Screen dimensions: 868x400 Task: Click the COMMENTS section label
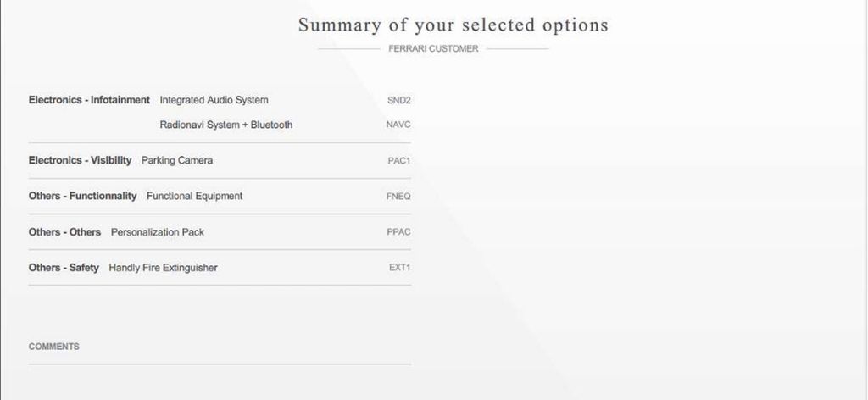(x=53, y=347)
